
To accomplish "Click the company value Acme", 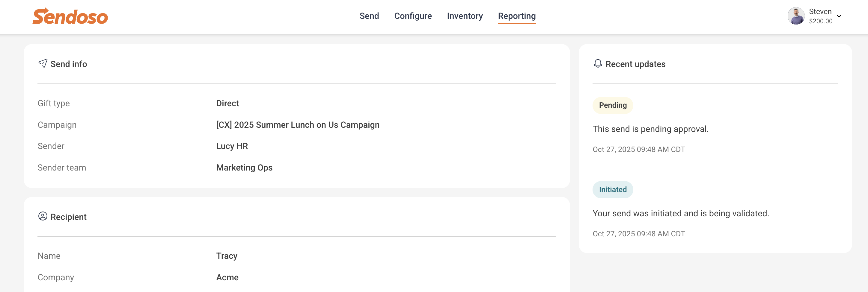I will [x=227, y=278].
